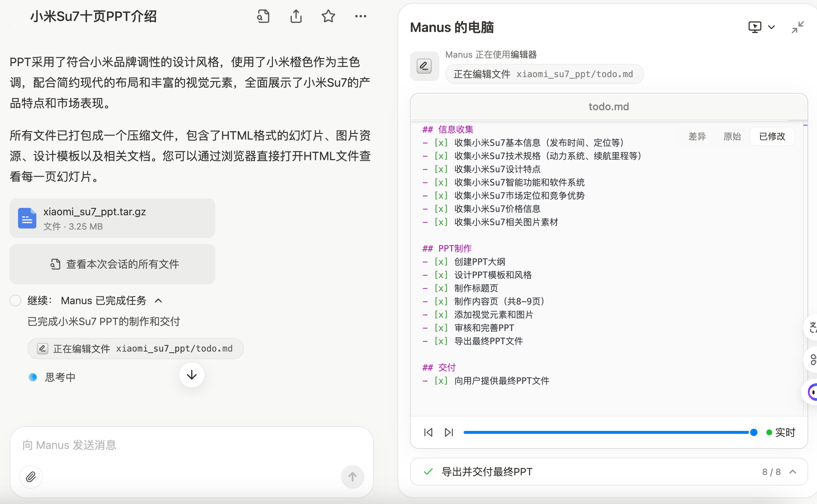Click the 文件 · 3.25 MB size label

coord(73,227)
